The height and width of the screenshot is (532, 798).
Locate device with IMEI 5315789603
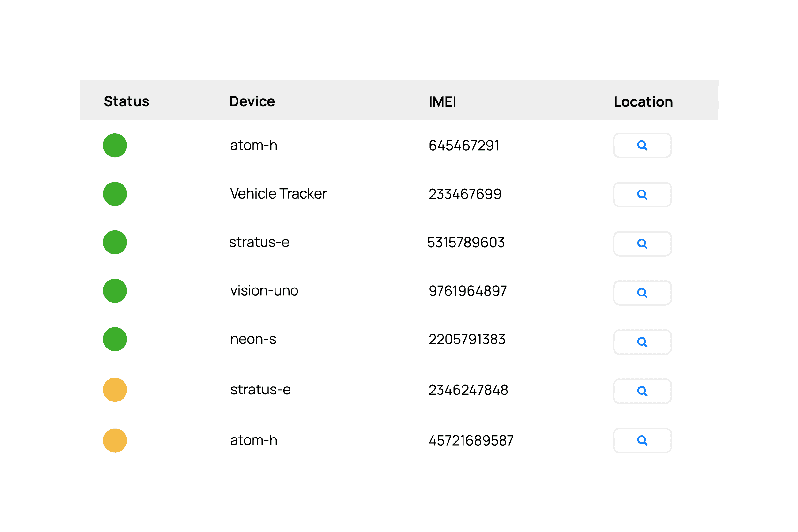click(x=642, y=244)
